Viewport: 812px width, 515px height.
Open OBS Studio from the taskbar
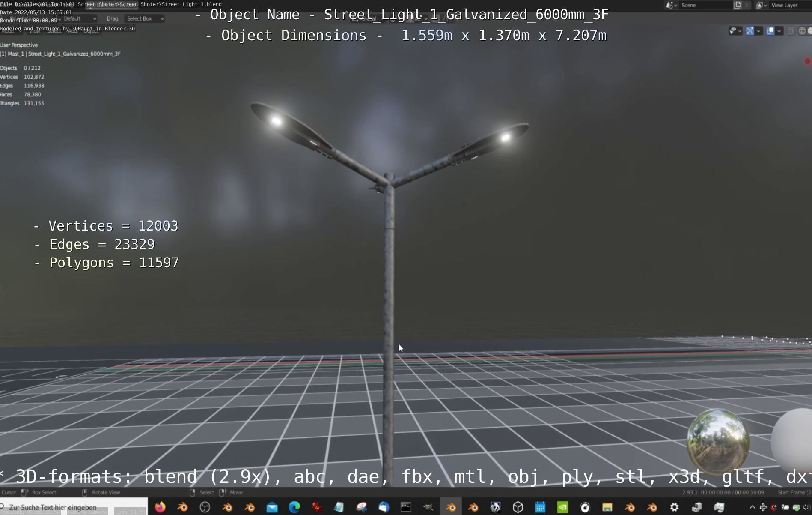(x=205, y=507)
